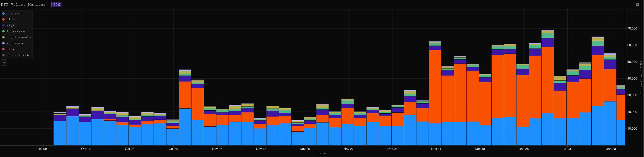This screenshot has height=157, width=644.
Task: Click the 90d time range selector
Action: click(x=56, y=5)
